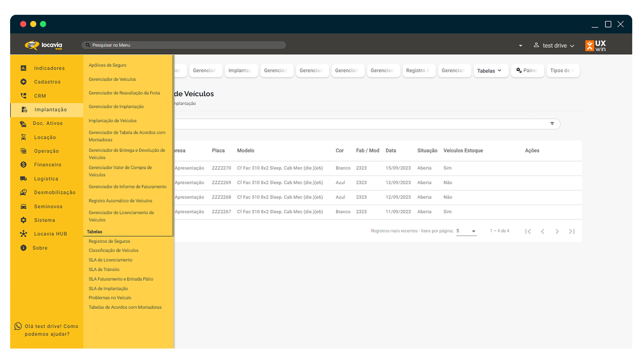Switch to the Tipos de tab
The image size is (644, 362).
coord(563,70)
